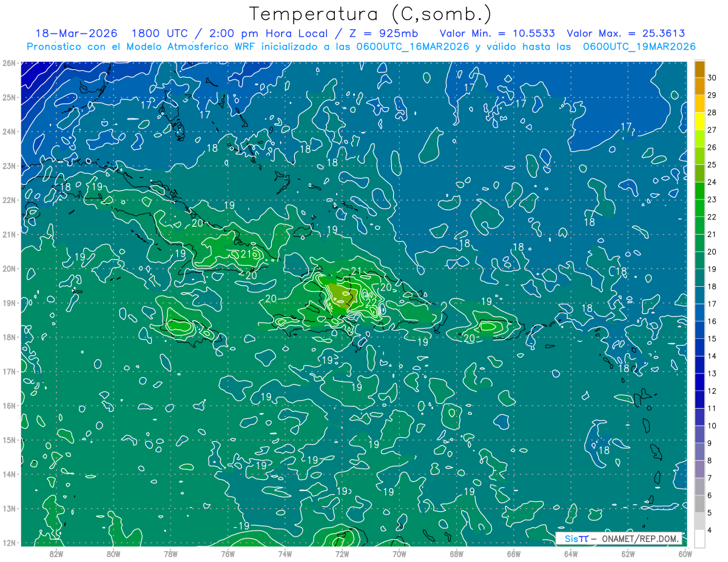728x562 pixels.
Task: Click the 19N latitude axis label
Action: click(x=9, y=303)
